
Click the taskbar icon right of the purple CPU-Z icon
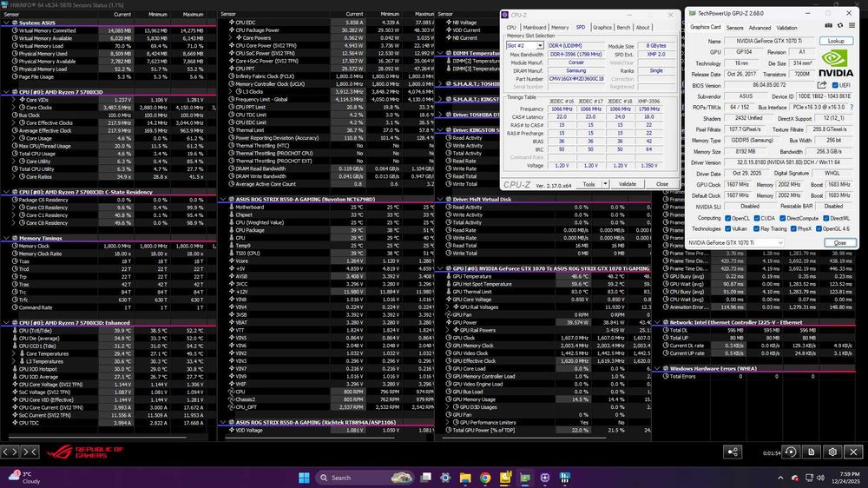(x=565, y=478)
